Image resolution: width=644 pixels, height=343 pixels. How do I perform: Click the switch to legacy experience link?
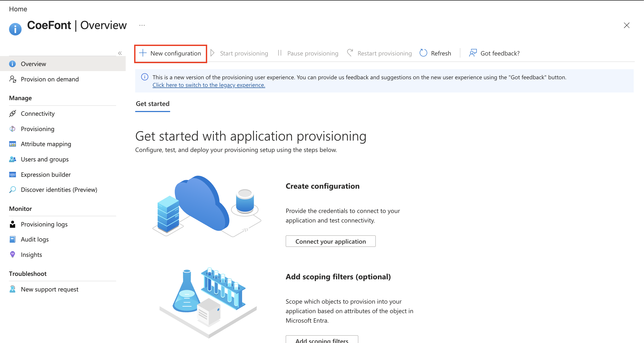209,85
